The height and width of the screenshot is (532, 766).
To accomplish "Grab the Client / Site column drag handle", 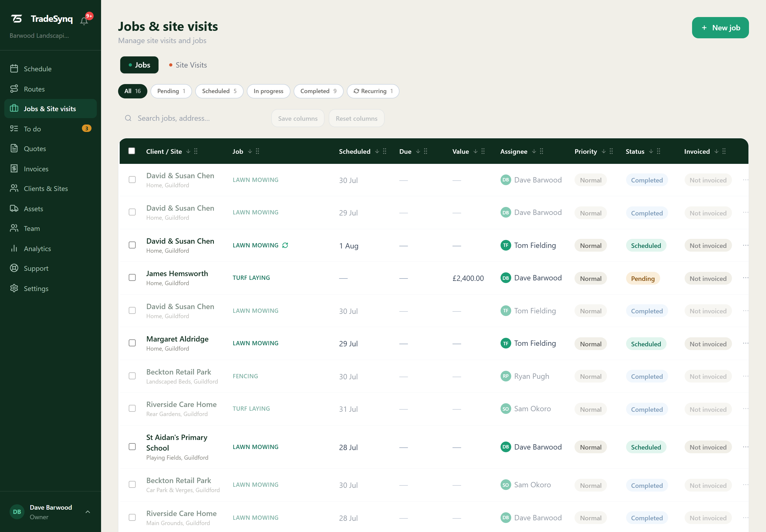I will click(x=196, y=151).
